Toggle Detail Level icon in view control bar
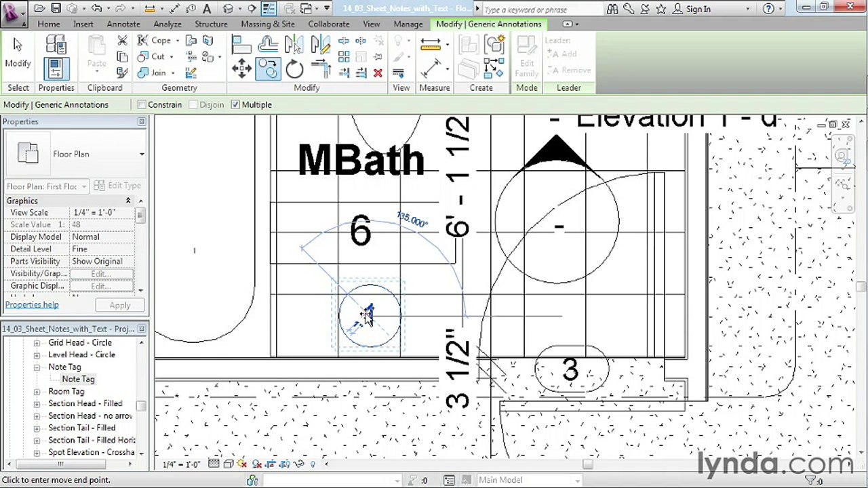The height and width of the screenshot is (488, 868). pos(214,464)
